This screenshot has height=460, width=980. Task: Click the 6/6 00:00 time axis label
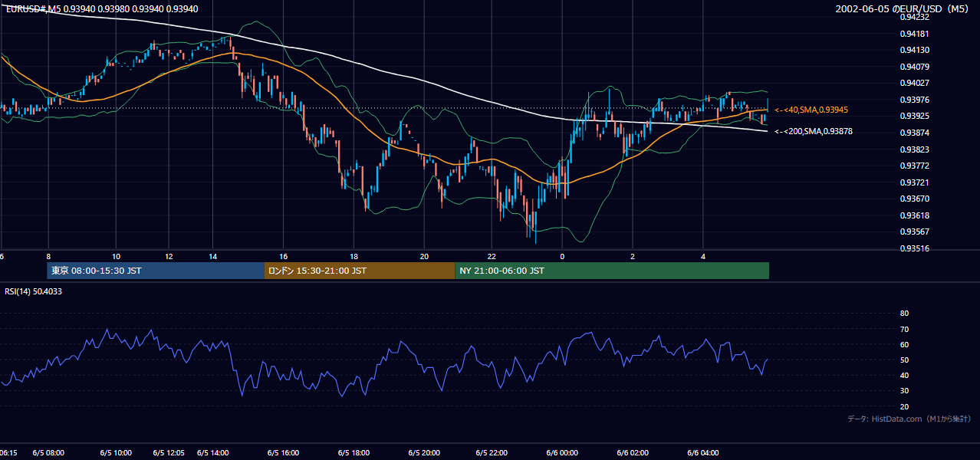(562, 452)
